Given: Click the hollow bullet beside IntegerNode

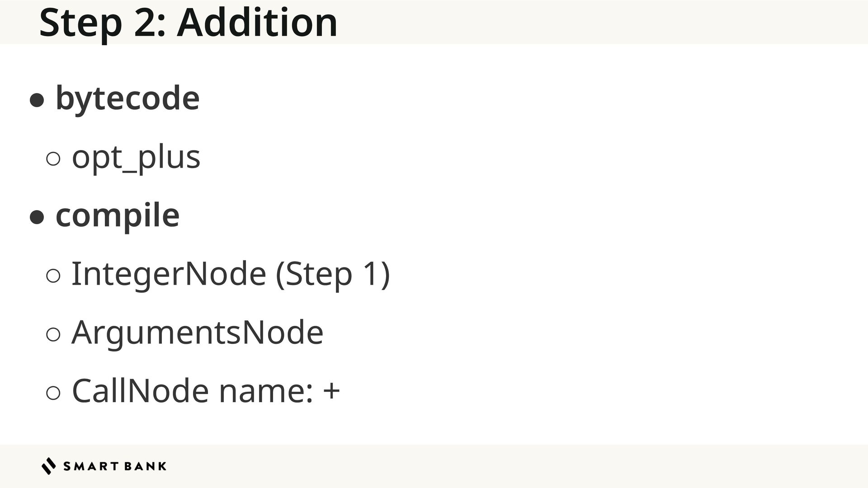Looking at the screenshot, I should [x=53, y=276].
